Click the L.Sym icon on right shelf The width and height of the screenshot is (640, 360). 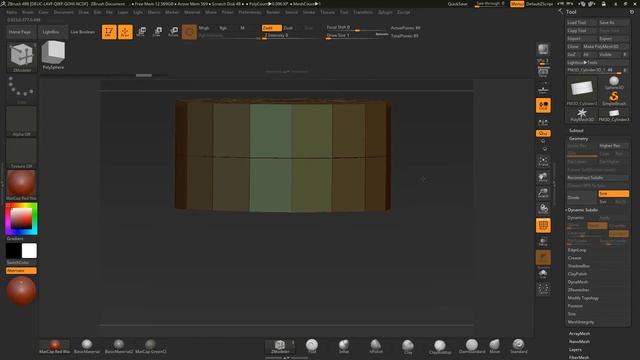[543, 122]
